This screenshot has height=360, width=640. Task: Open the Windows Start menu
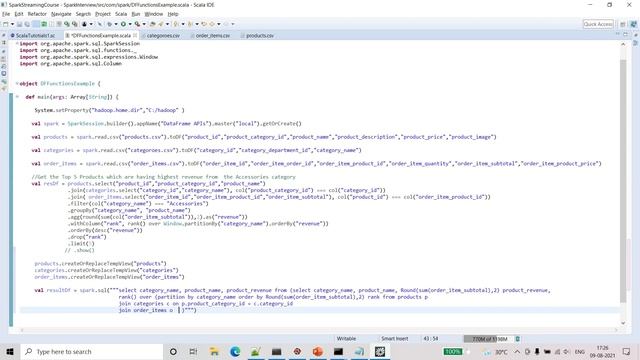click(x=10, y=351)
